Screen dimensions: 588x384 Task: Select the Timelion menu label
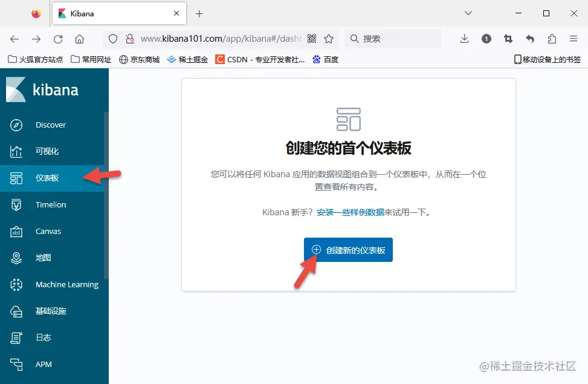click(51, 204)
